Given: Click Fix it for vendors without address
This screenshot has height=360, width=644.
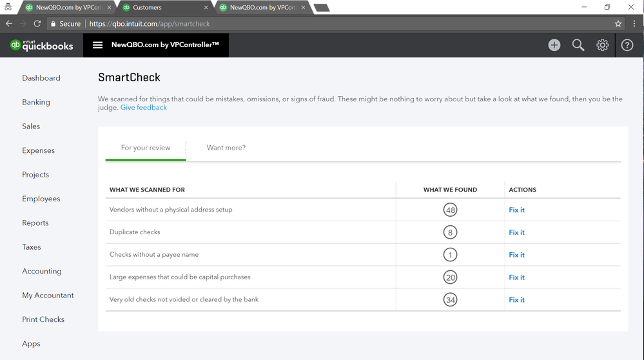Looking at the screenshot, I should 516,210.
